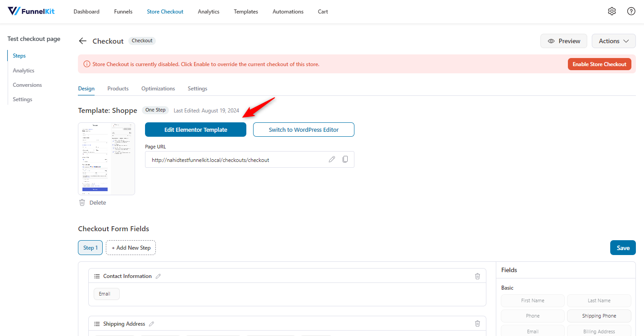This screenshot has height=336, width=644.
Task: Copy the page URL with copy icon
Action: click(x=345, y=159)
